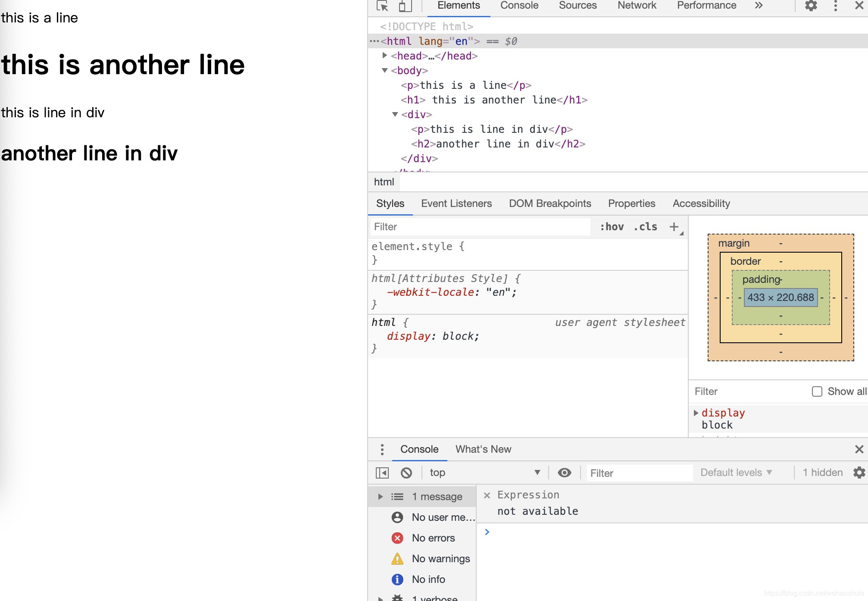Remove the live Expression with x icon
The height and width of the screenshot is (601, 868).
tap(487, 495)
